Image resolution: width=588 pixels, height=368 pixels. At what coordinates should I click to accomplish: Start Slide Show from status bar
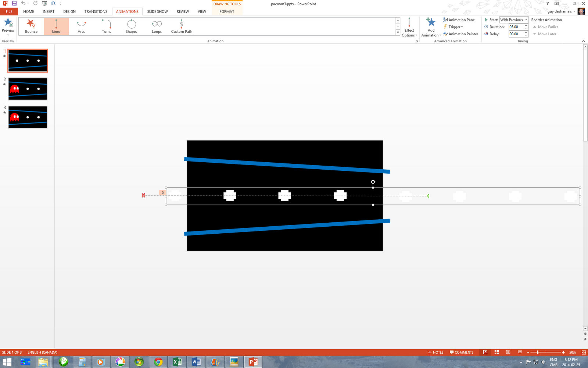(x=520, y=352)
